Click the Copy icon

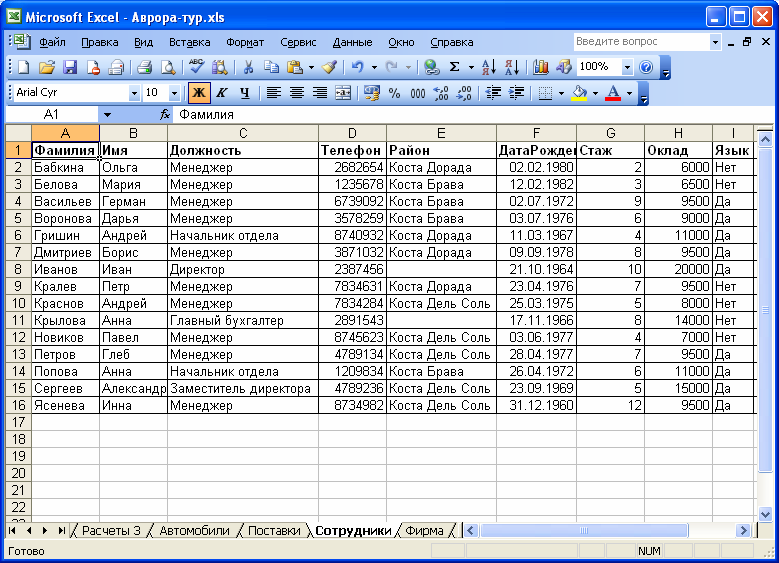coord(271,67)
